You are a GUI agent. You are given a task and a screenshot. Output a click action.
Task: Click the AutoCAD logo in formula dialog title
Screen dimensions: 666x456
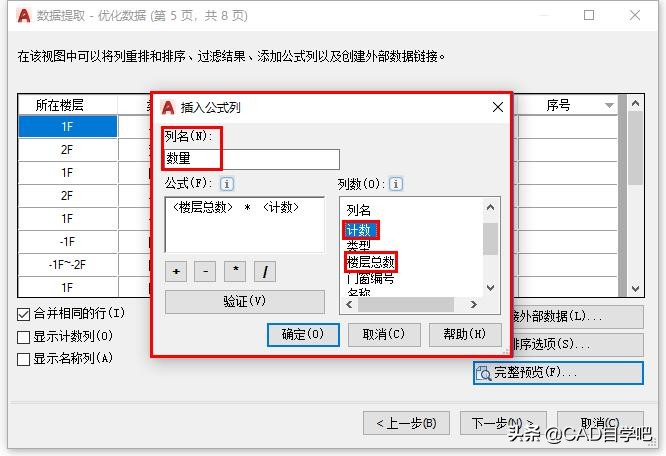click(168, 107)
